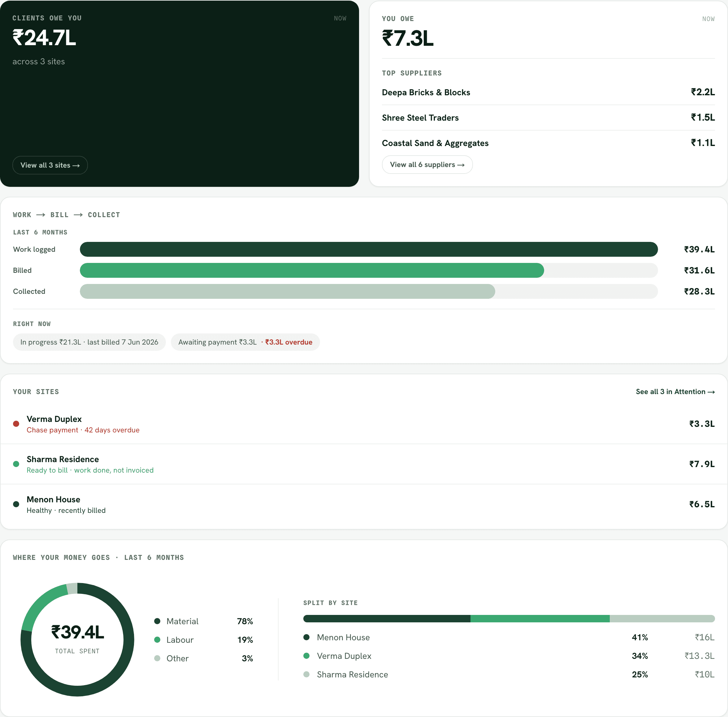Click the Work logged progress bar

pos(369,249)
